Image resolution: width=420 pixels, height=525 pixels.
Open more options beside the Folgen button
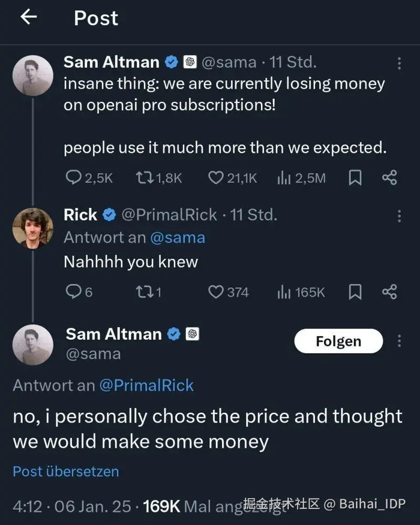(399, 341)
